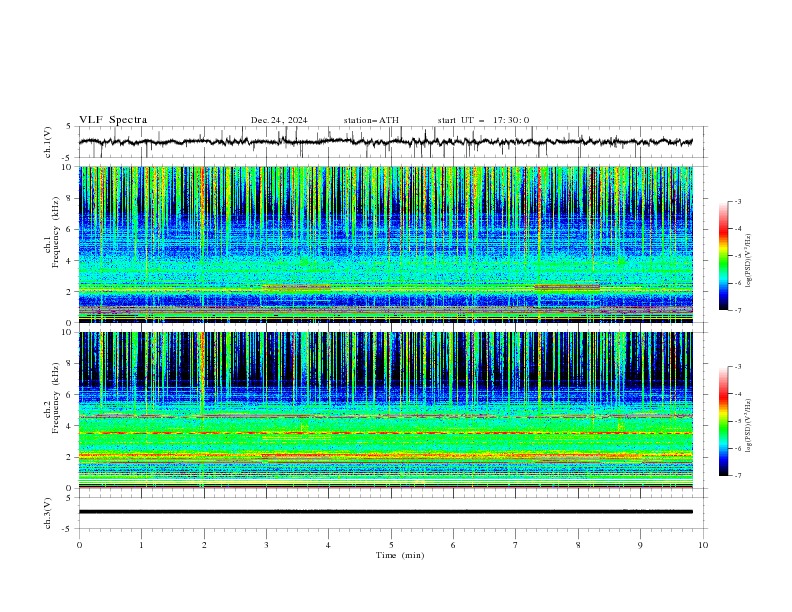This screenshot has height=612, width=792.
Task: Click the lower log(PSD)(V²/Hz) colorbar title
Action: (749, 425)
